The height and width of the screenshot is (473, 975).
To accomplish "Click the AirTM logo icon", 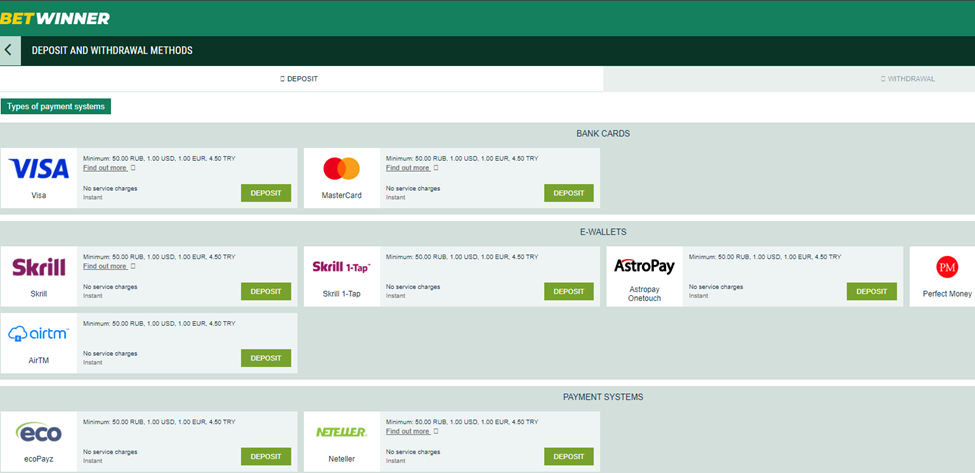I will coord(39,333).
